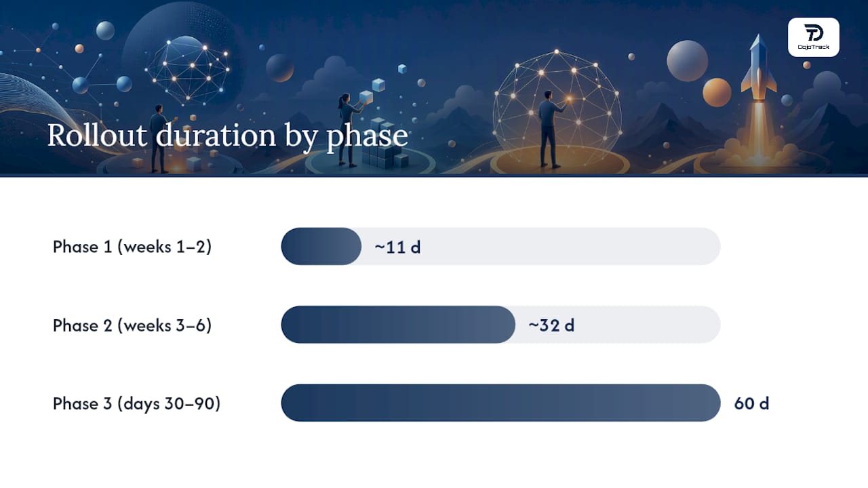This screenshot has width=868, height=488.
Task: Select the Phase 3 full-length bar
Action: [x=500, y=403]
